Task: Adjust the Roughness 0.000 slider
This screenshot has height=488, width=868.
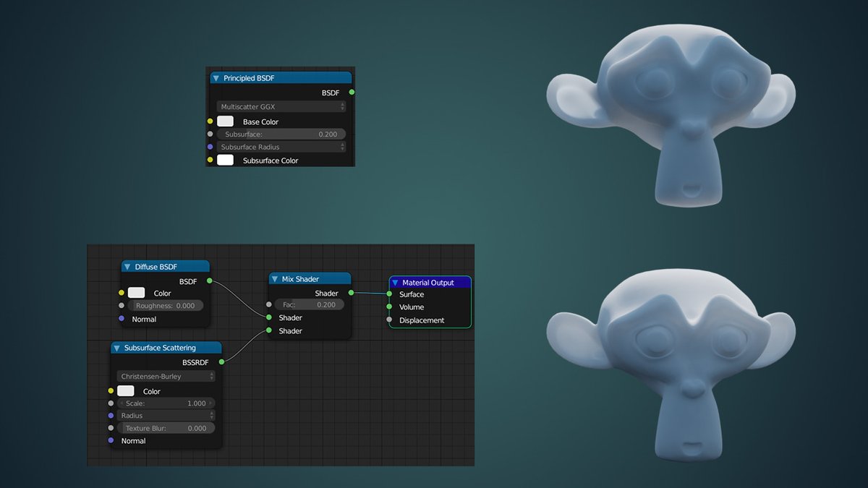Action: point(166,306)
